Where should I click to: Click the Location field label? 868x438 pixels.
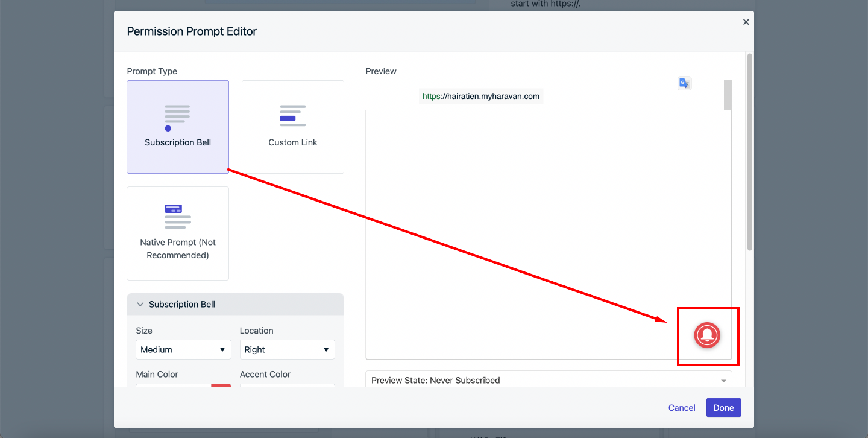point(257,331)
